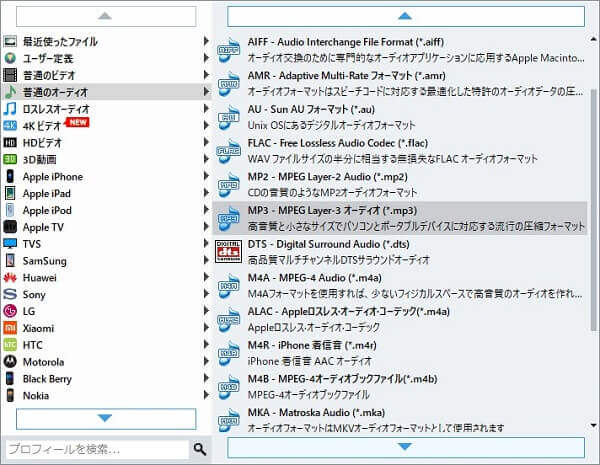Click the Huawei logo icon
Viewport: 600px width, 465px height.
tap(10, 277)
